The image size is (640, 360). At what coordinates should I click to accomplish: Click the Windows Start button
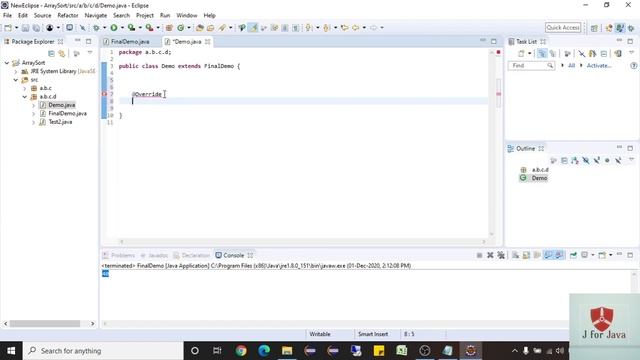click(11, 351)
